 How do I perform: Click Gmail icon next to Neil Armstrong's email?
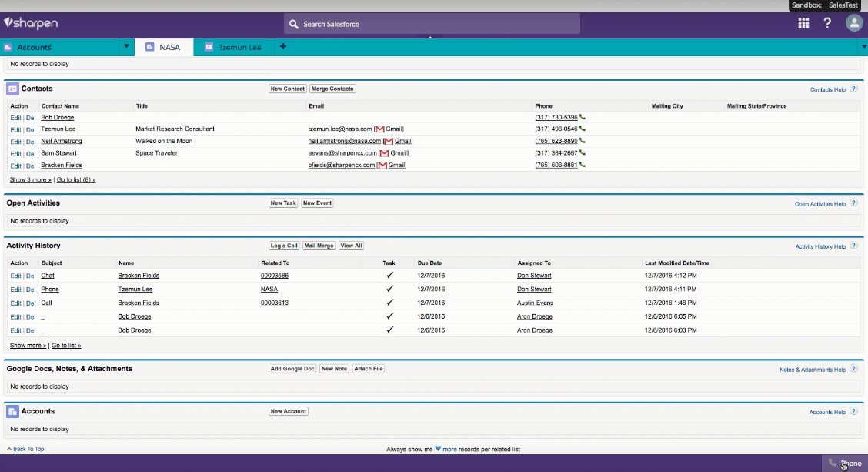389,142
